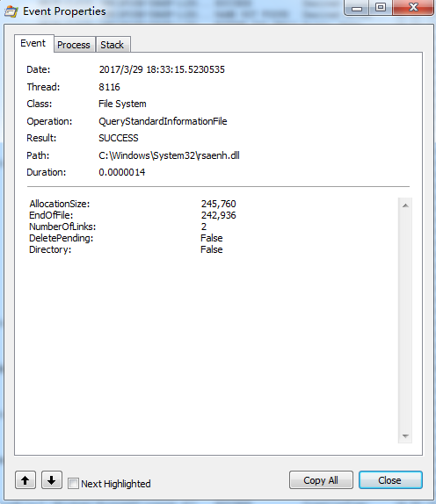Viewport: 436px width, 504px height.
Task: Go to the previous event with up arrow
Action: tap(25, 480)
